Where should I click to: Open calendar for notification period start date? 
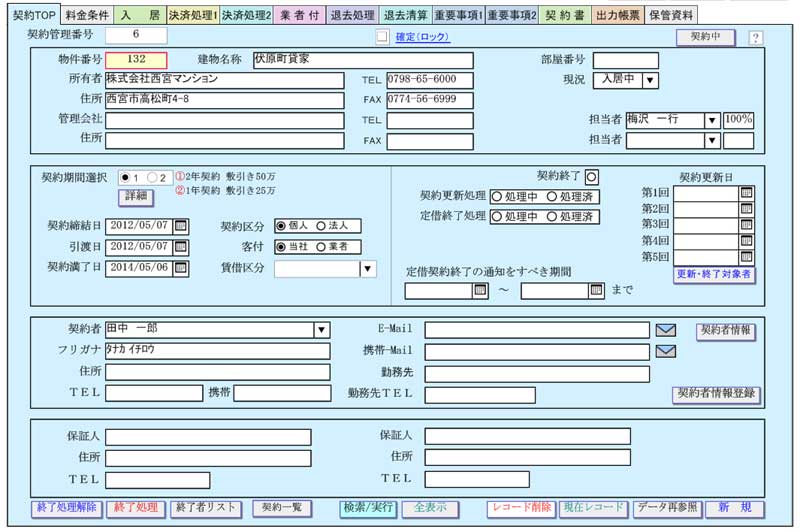click(x=480, y=290)
